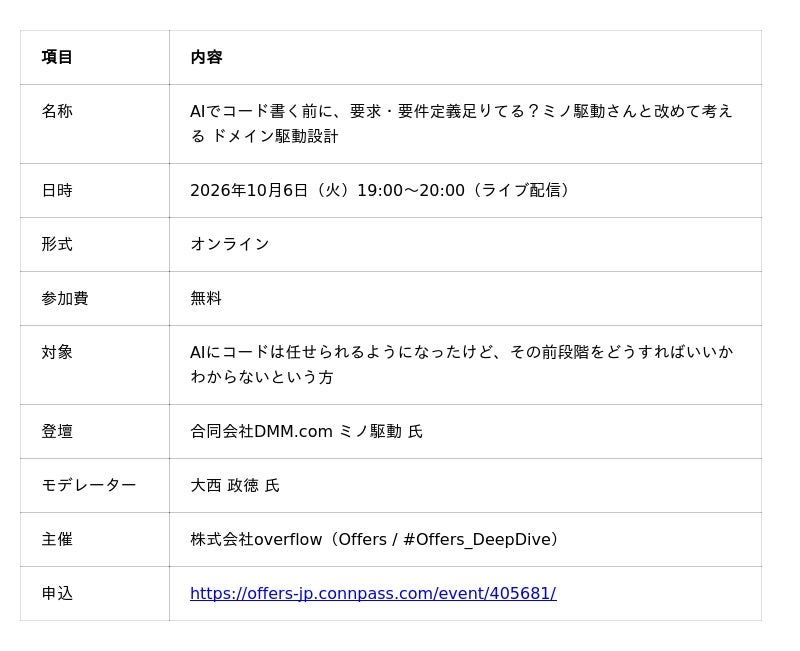Select the 形式 row label
The image size is (800, 651).
click(x=57, y=244)
